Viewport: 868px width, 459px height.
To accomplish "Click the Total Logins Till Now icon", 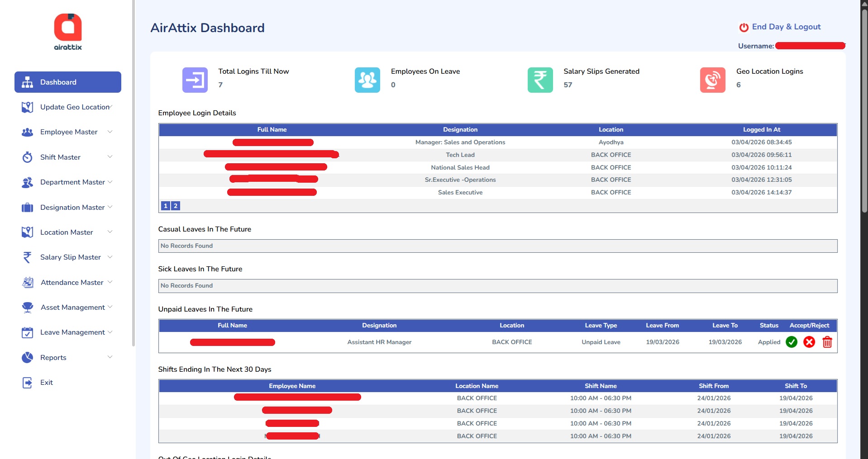I will [x=195, y=80].
